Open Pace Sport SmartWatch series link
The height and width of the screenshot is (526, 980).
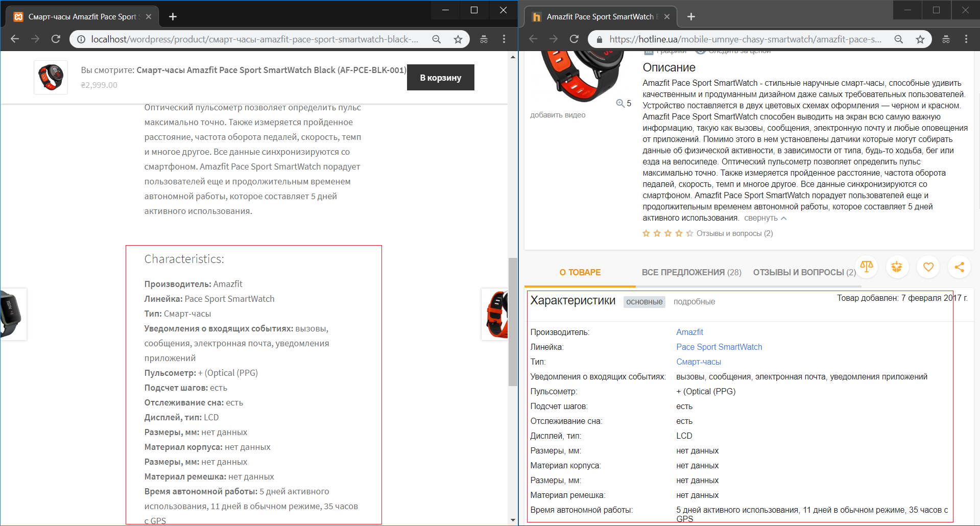pos(719,347)
